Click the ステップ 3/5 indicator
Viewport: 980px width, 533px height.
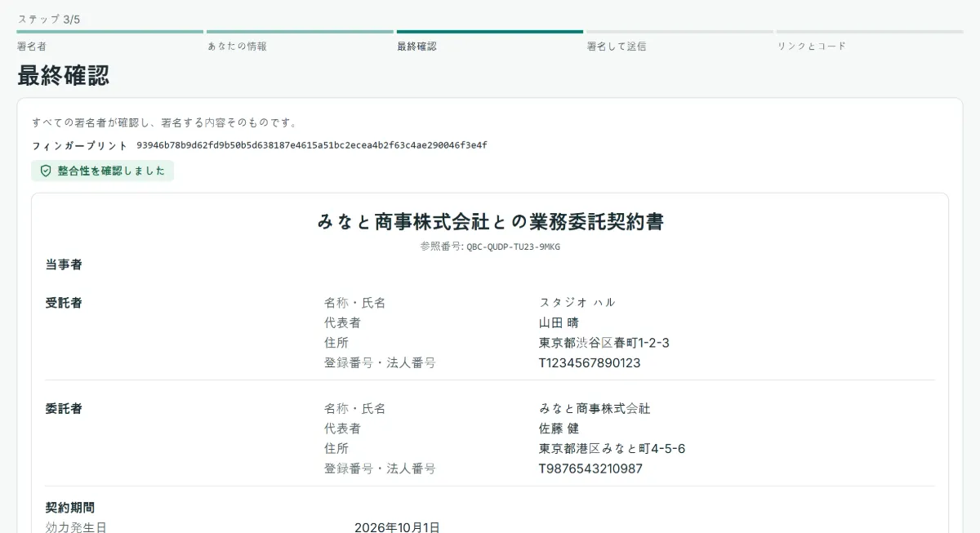(49, 19)
